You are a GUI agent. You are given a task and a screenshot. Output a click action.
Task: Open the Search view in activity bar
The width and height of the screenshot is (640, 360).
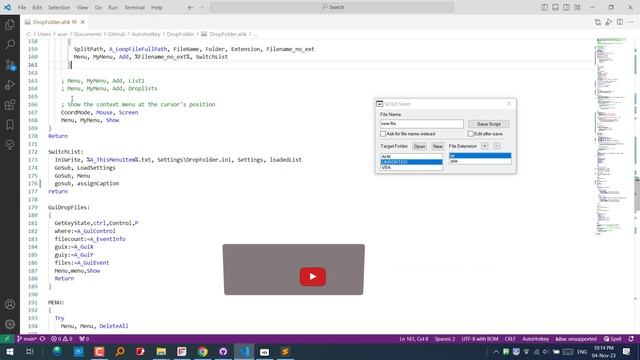click(x=10, y=44)
